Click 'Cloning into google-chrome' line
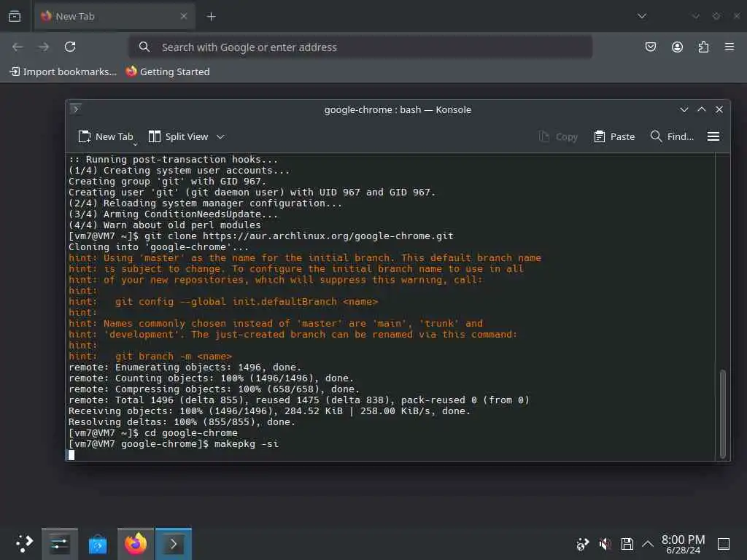Image resolution: width=747 pixels, height=560 pixels. click(158, 246)
